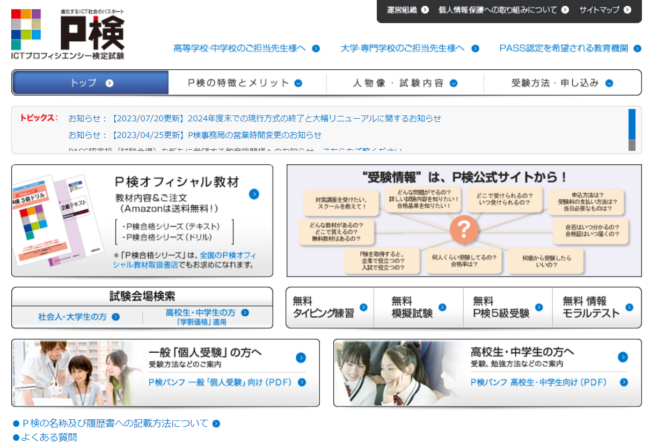Click the textbook cover image
The height and width of the screenshot is (444, 650).
(57, 220)
